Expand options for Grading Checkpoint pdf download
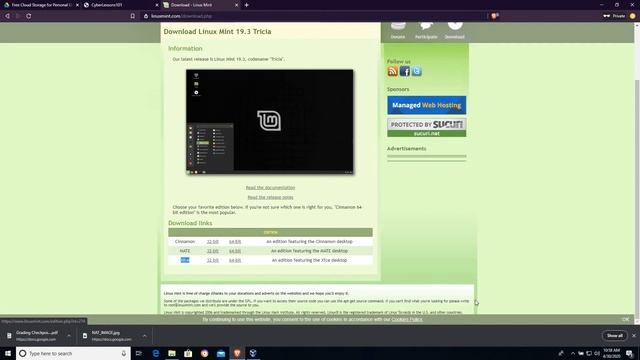This screenshot has height=360, width=640. 69,336
